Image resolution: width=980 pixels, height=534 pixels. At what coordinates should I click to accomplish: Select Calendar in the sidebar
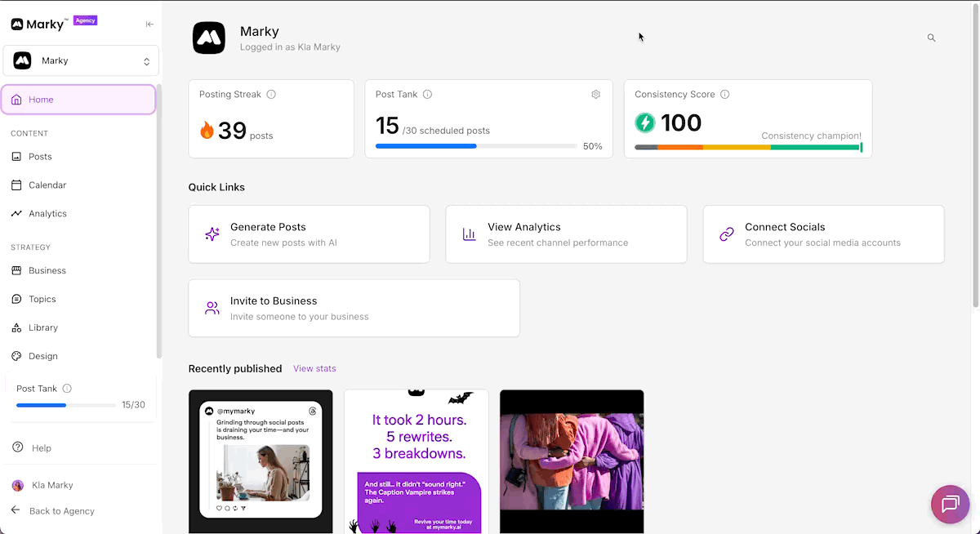(x=47, y=185)
